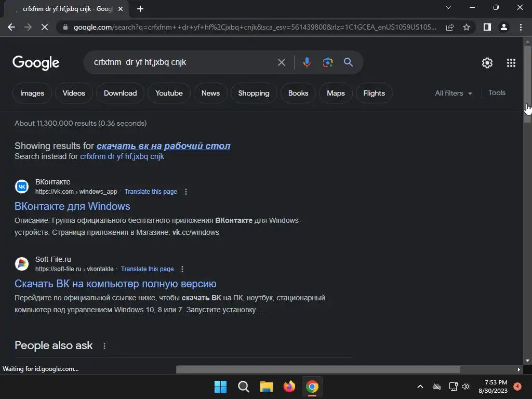Click the vertical scrollbar thumb
This screenshot has height=399, width=532.
[527, 84]
